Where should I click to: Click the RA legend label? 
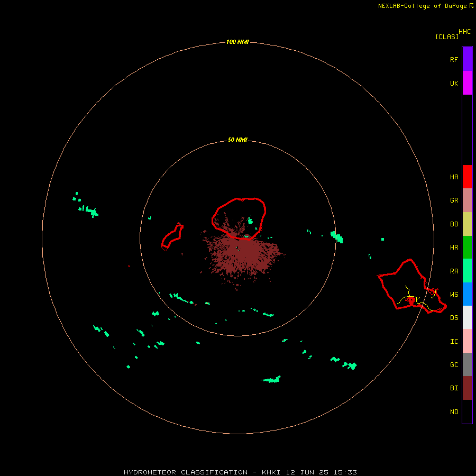click(454, 271)
